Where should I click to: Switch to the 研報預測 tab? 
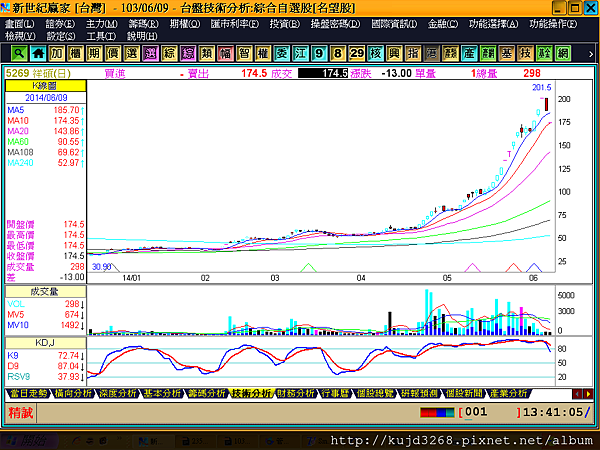[419, 393]
